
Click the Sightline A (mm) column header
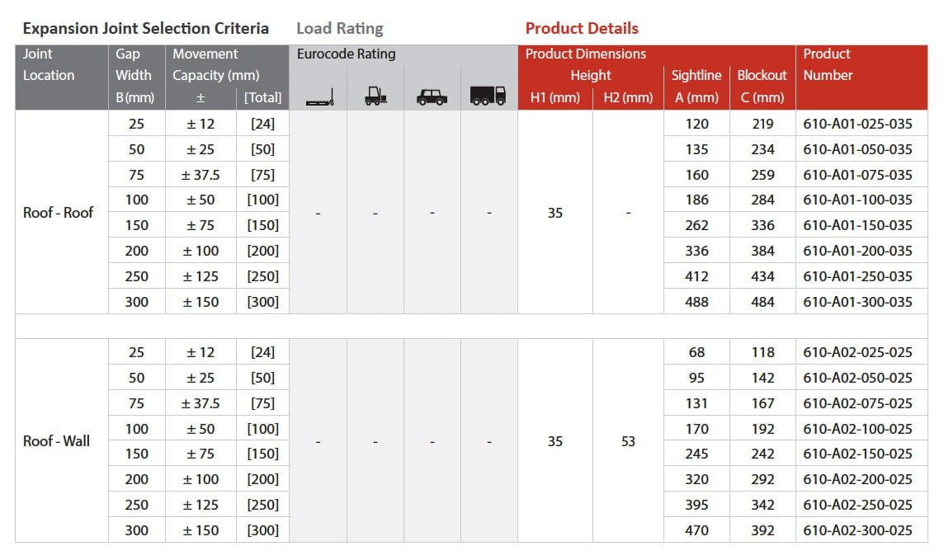pyautogui.click(x=696, y=86)
